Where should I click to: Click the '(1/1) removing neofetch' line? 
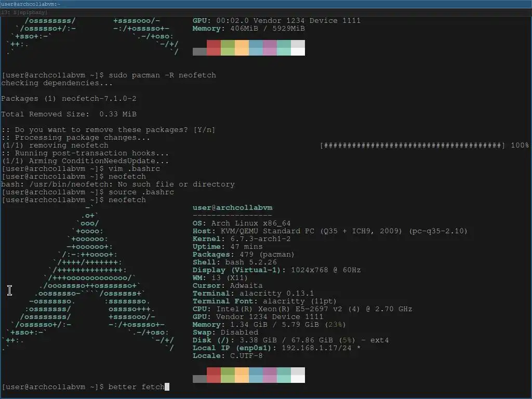point(55,145)
